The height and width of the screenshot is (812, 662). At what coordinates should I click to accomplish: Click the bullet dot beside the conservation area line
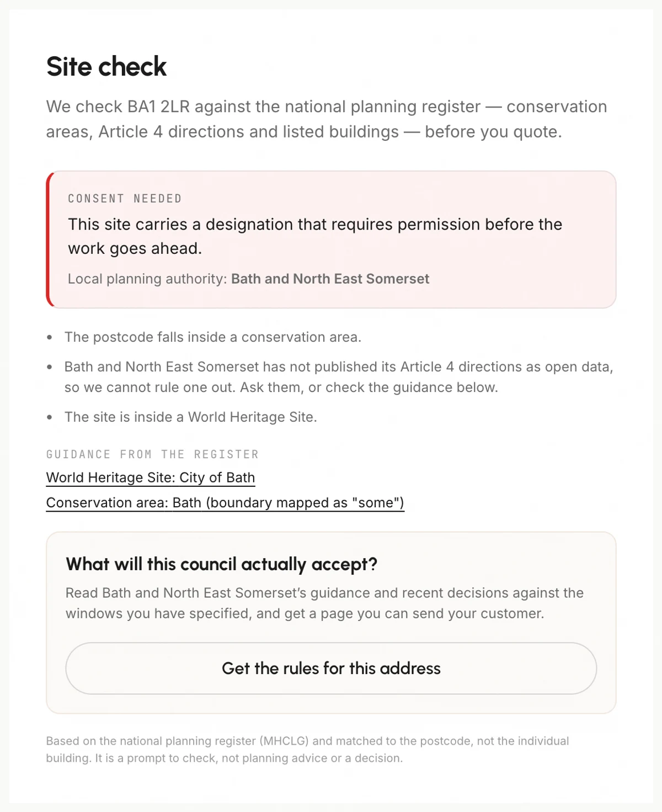point(50,337)
